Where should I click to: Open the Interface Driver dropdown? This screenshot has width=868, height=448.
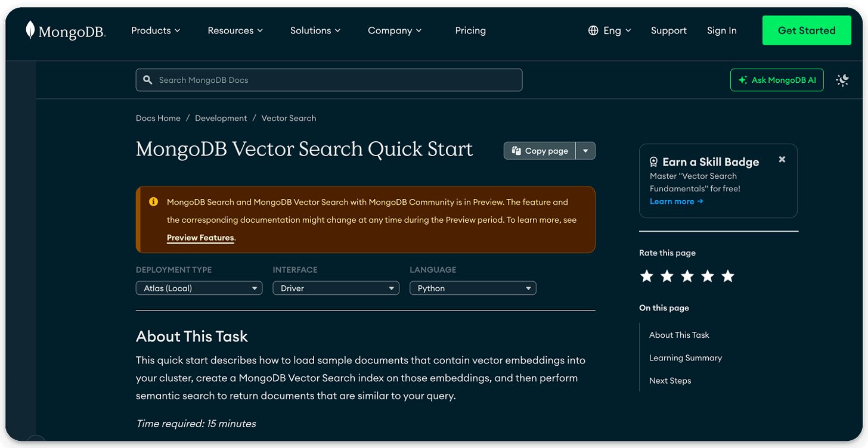(336, 288)
